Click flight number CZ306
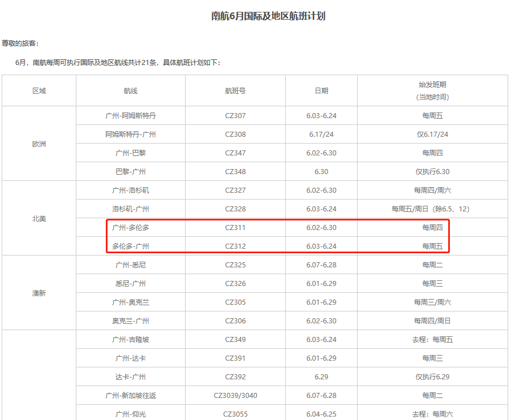This screenshot has height=420, width=511. [x=235, y=321]
